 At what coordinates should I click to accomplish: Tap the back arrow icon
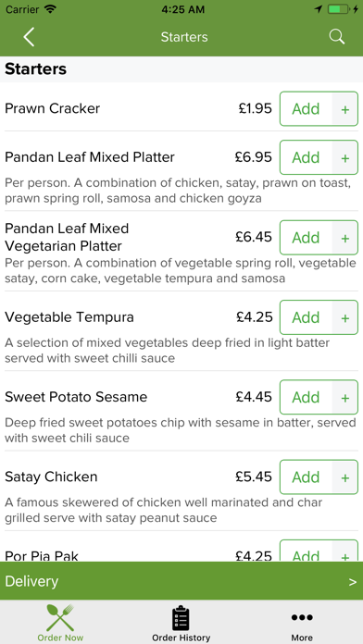click(x=29, y=37)
